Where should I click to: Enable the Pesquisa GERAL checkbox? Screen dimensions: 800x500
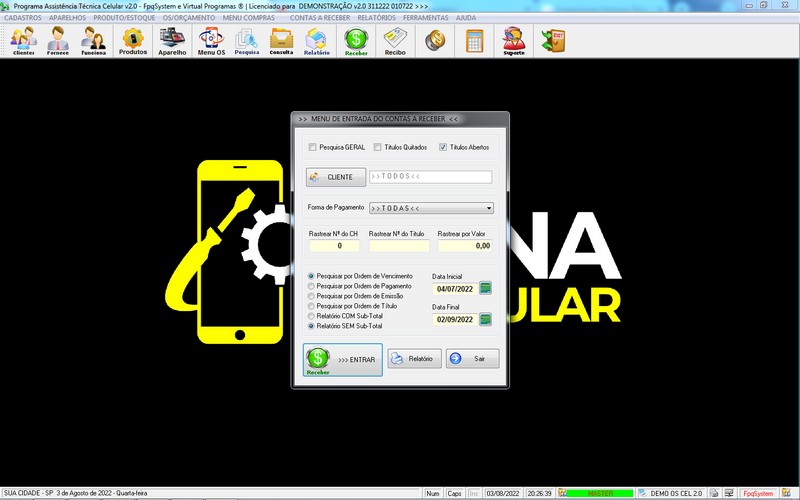(x=312, y=147)
